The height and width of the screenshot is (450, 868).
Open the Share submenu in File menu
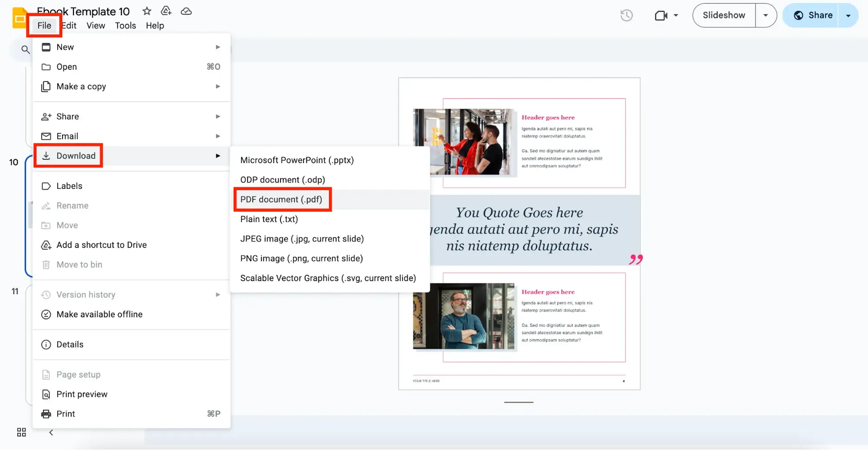point(132,116)
